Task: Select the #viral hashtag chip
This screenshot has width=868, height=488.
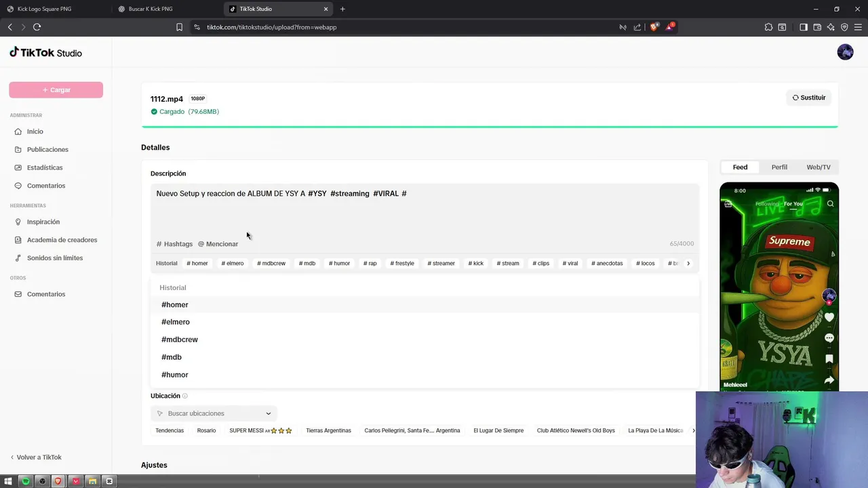Action: 570,263
